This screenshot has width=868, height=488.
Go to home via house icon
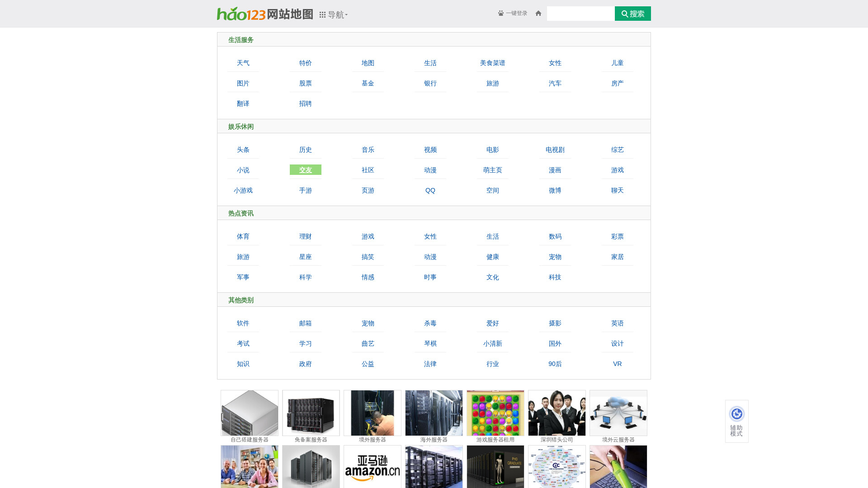pyautogui.click(x=538, y=13)
